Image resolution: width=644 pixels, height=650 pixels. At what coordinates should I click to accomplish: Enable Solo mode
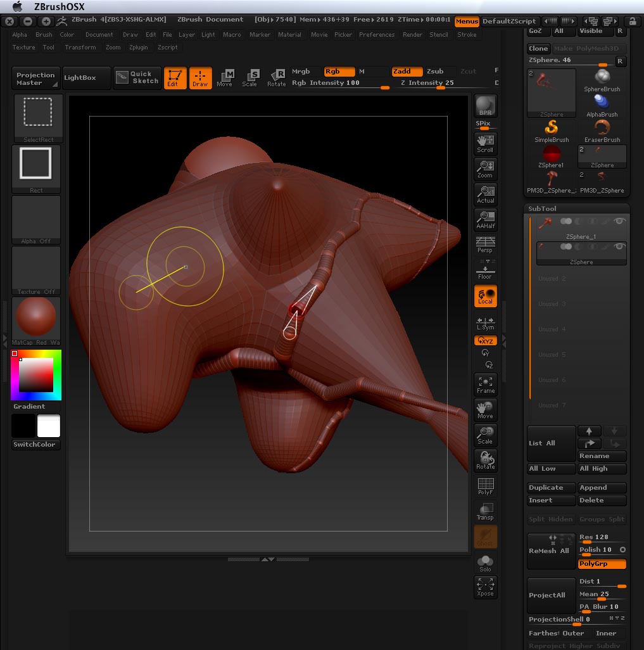point(485,563)
